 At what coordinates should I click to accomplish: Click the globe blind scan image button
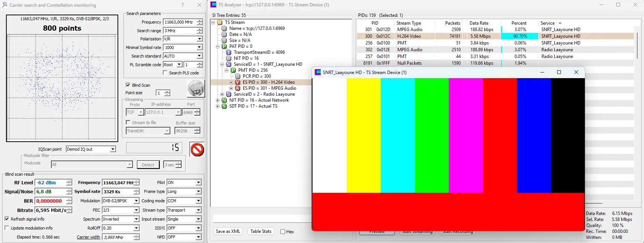196,89
